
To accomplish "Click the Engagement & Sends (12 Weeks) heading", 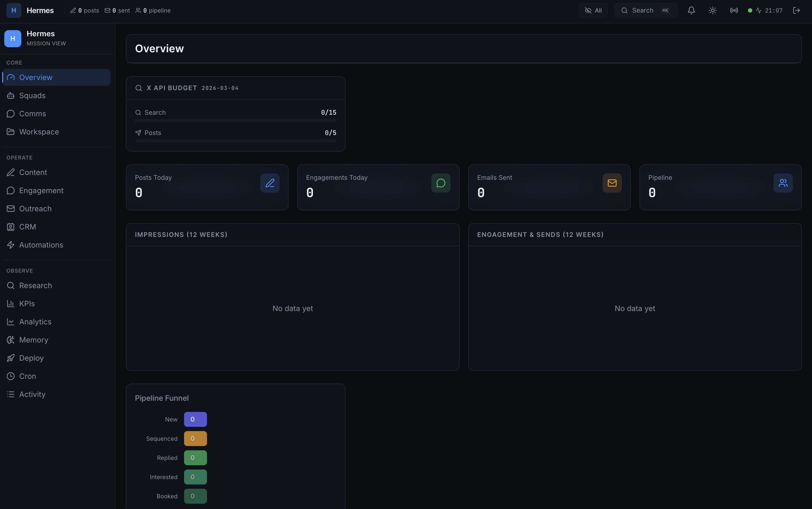I will tap(540, 235).
